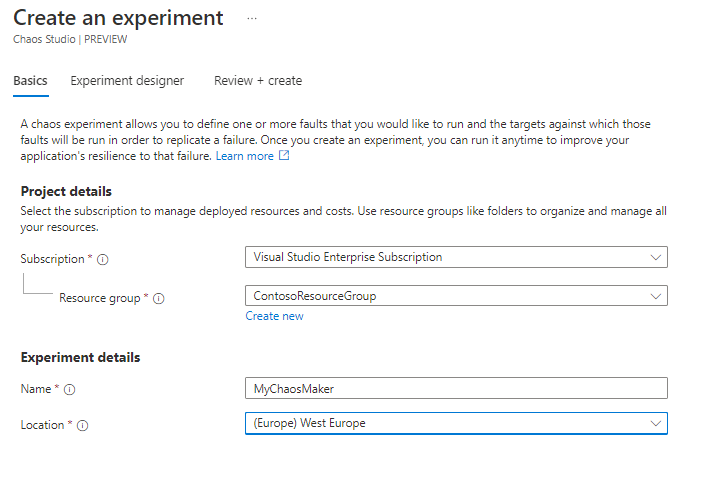
Task: Open the Review + create tab
Action: point(258,81)
